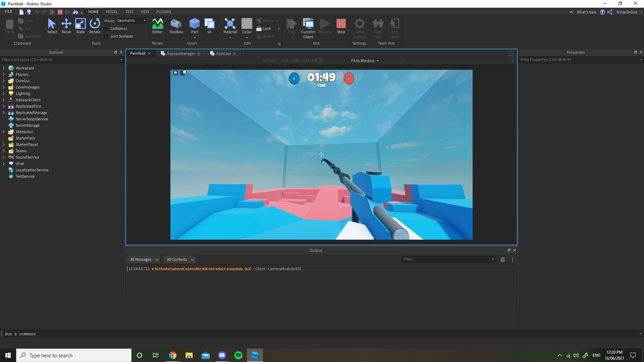The height and width of the screenshot is (362, 644).
Task: Pick the Rotate tool
Action: click(95, 26)
